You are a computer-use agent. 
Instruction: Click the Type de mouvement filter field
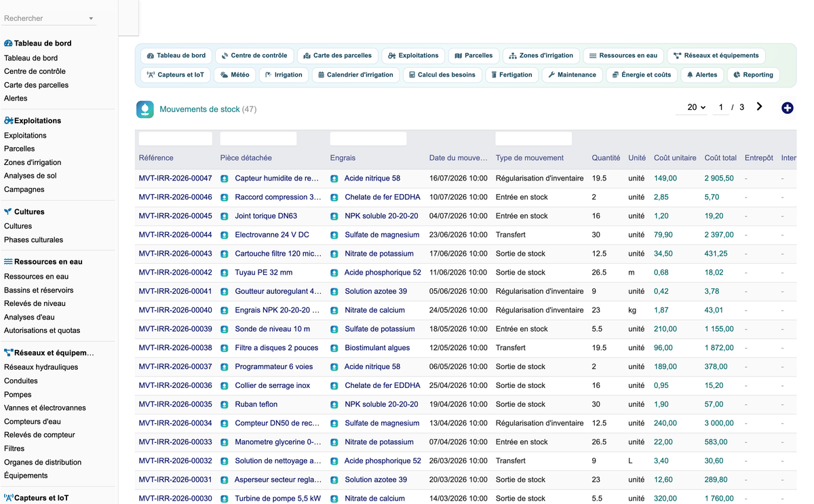click(x=534, y=138)
